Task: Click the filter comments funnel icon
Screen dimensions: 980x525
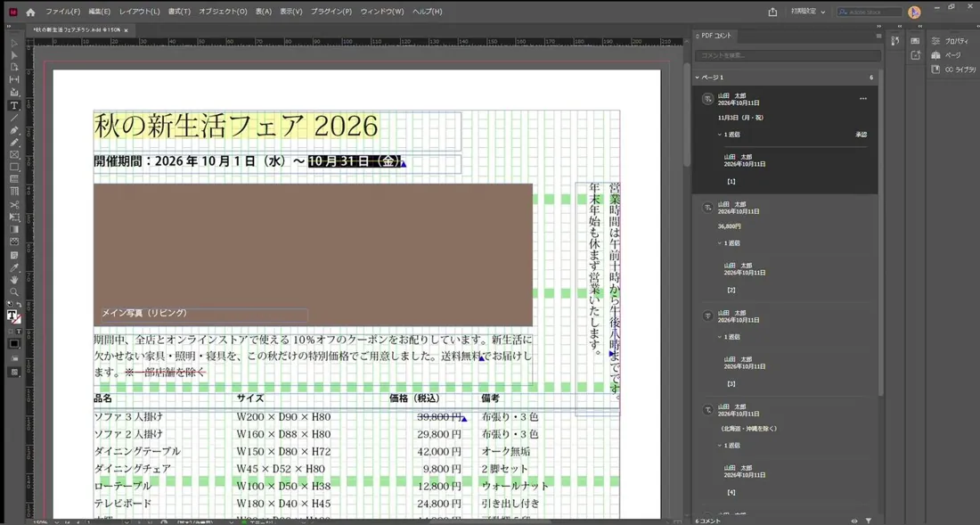Action: (x=869, y=521)
